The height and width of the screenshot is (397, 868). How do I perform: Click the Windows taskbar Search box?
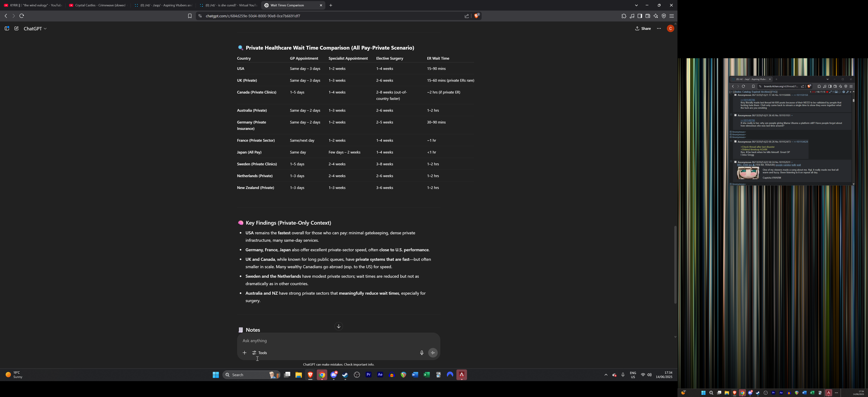pos(252,375)
